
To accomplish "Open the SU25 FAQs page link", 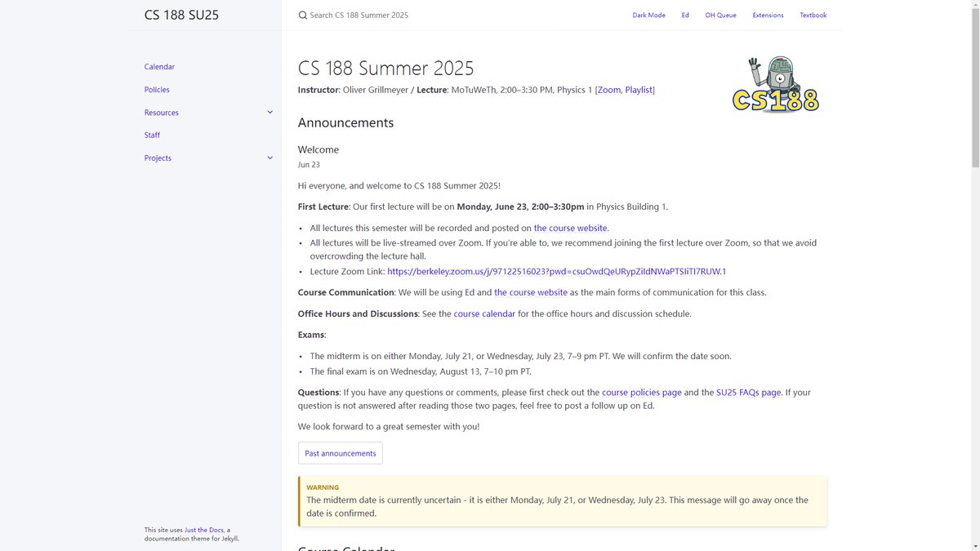I will (749, 393).
